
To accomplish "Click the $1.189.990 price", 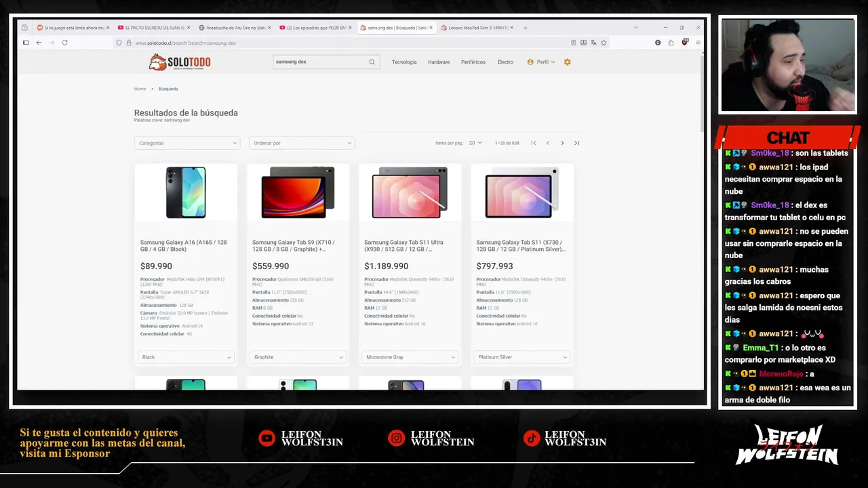I will [386, 266].
